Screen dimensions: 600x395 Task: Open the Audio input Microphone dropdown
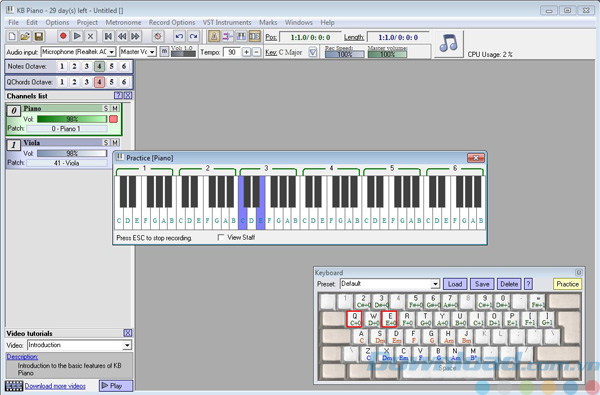(x=111, y=52)
